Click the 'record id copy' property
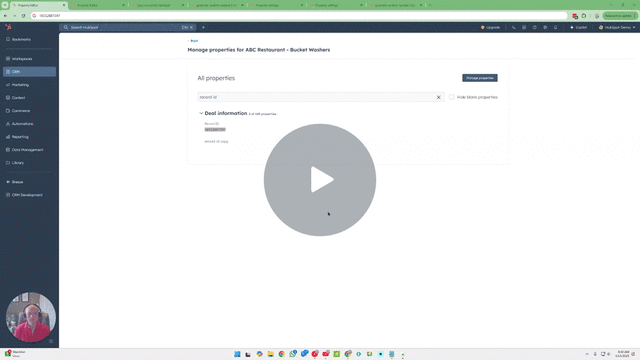 216,142
